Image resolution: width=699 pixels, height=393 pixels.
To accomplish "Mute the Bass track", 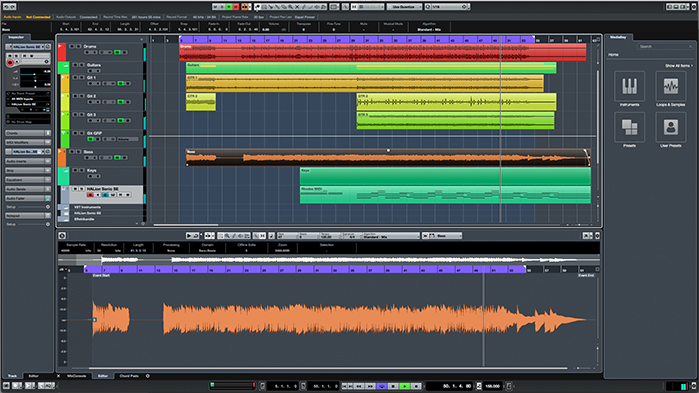I will tap(72, 151).
